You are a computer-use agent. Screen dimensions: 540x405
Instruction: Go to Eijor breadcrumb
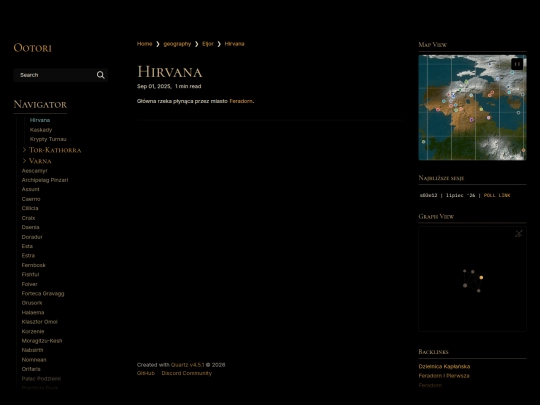click(208, 44)
